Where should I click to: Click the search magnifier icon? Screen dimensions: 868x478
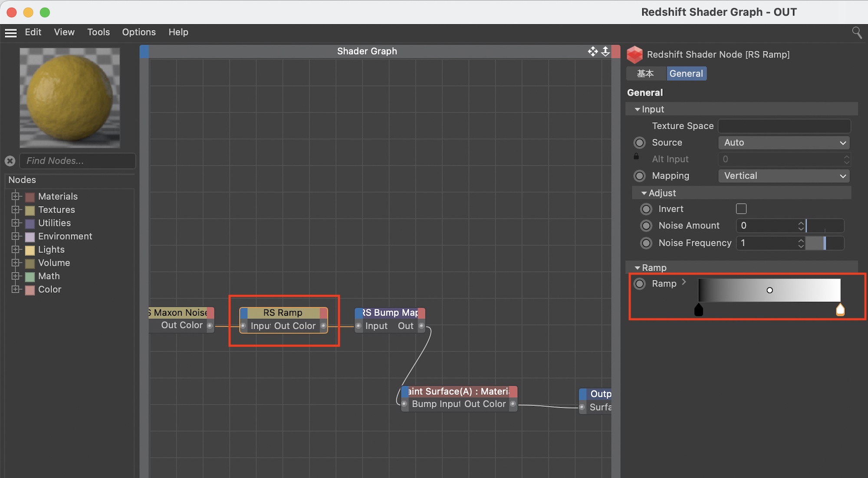[x=857, y=33]
